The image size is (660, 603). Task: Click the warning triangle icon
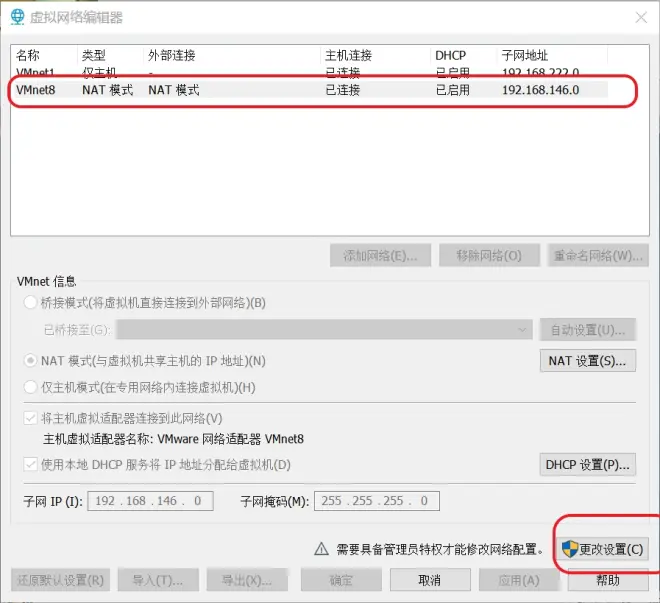pos(321,549)
